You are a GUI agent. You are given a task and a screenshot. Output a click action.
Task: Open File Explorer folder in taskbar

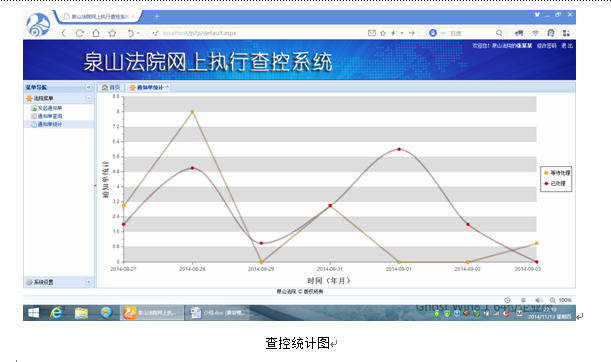pos(81,313)
